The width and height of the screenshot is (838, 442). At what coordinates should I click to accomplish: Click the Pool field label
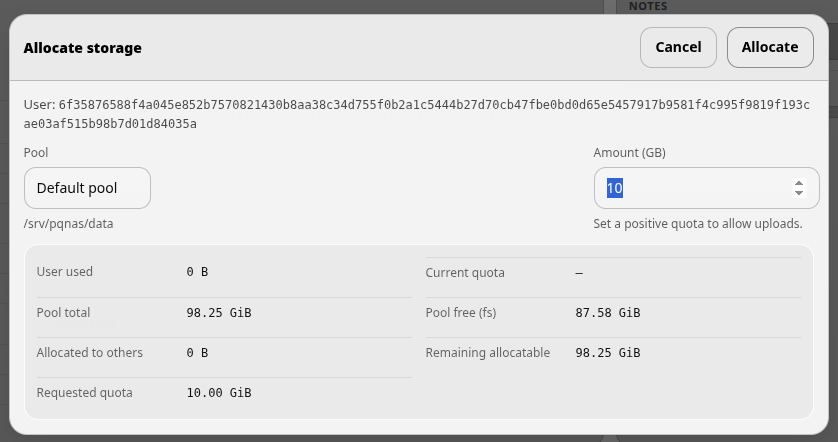pos(36,153)
